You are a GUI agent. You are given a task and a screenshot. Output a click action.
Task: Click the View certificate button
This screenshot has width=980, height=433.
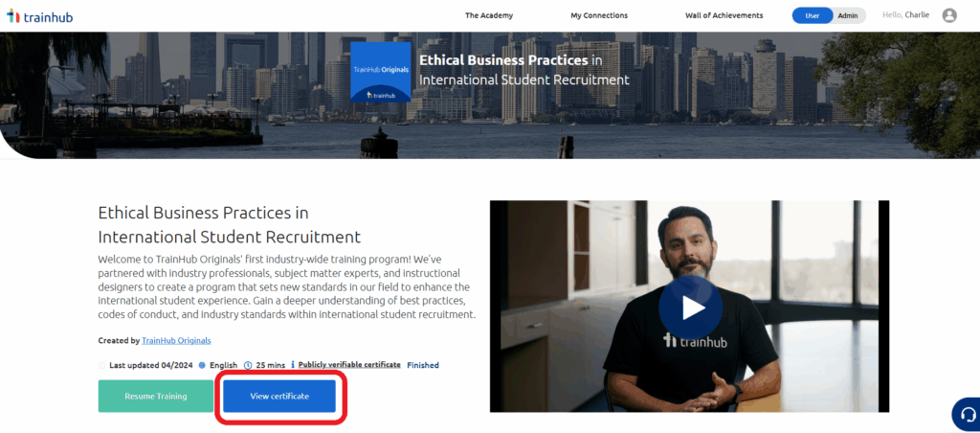[279, 396]
